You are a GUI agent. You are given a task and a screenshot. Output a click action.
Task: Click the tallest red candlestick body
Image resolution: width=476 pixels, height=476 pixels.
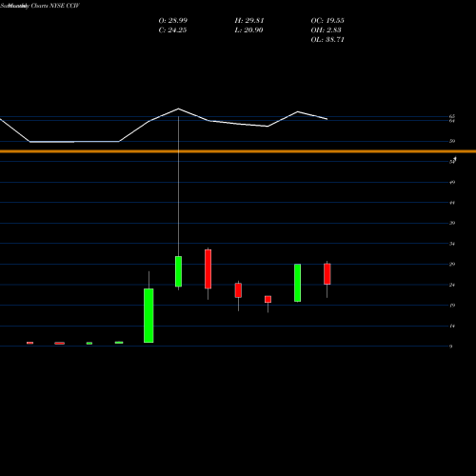pyautogui.click(x=208, y=269)
